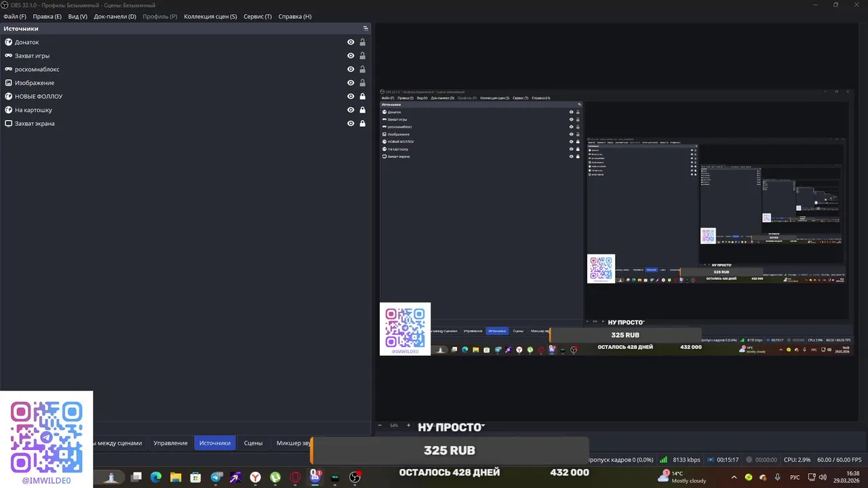Screen dimensions: 868x488
Task: Open the Сервис (T) menu
Action: [258, 16]
